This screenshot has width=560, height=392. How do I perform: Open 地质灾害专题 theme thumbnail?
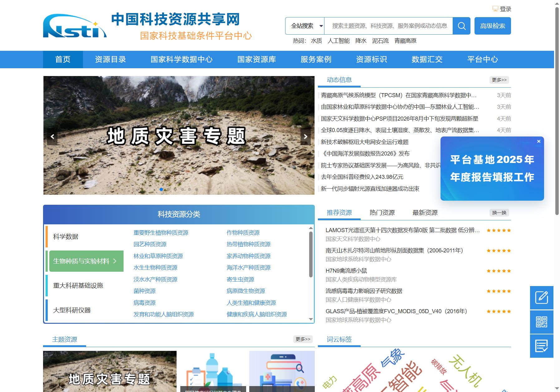[110, 371]
